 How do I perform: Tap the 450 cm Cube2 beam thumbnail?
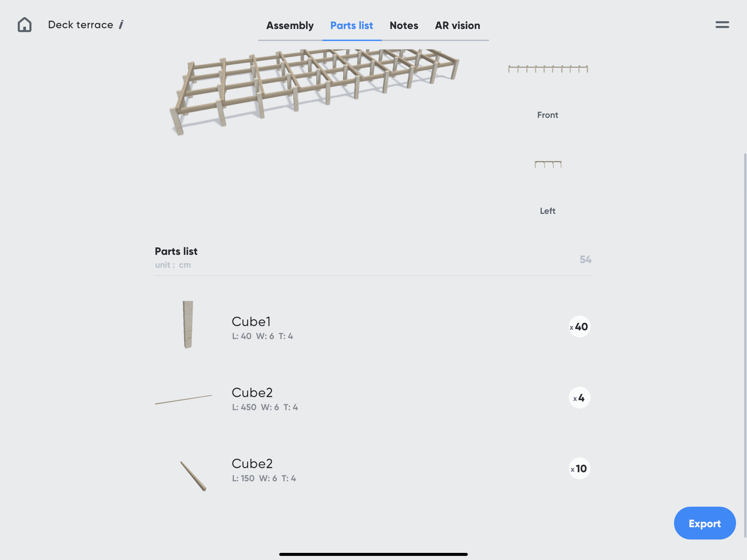point(183,399)
